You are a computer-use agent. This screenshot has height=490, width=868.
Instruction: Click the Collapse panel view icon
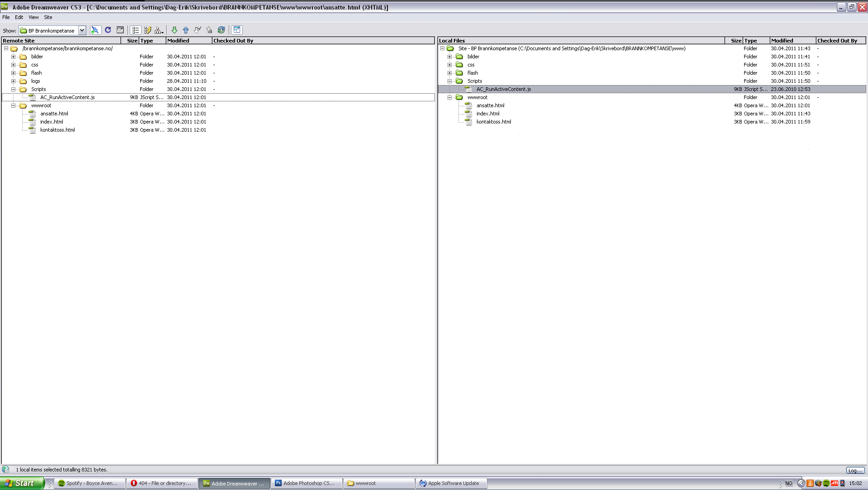tap(236, 30)
